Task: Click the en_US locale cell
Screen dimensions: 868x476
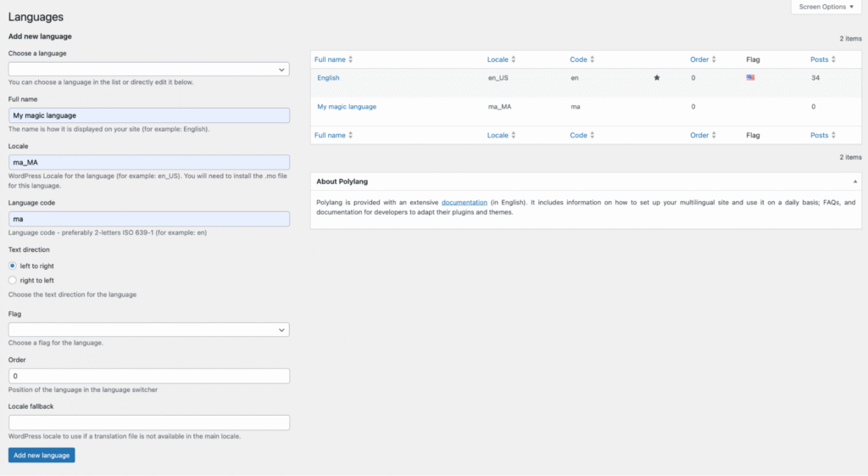Action: coord(498,77)
